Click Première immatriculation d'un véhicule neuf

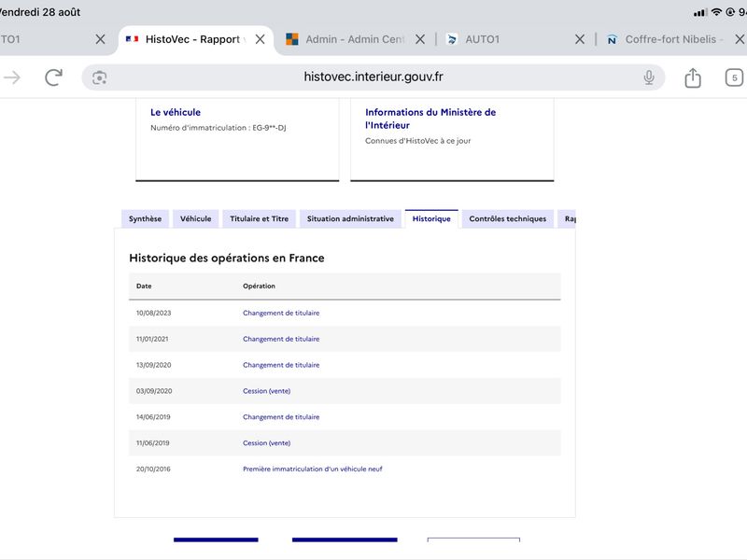coord(313,469)
